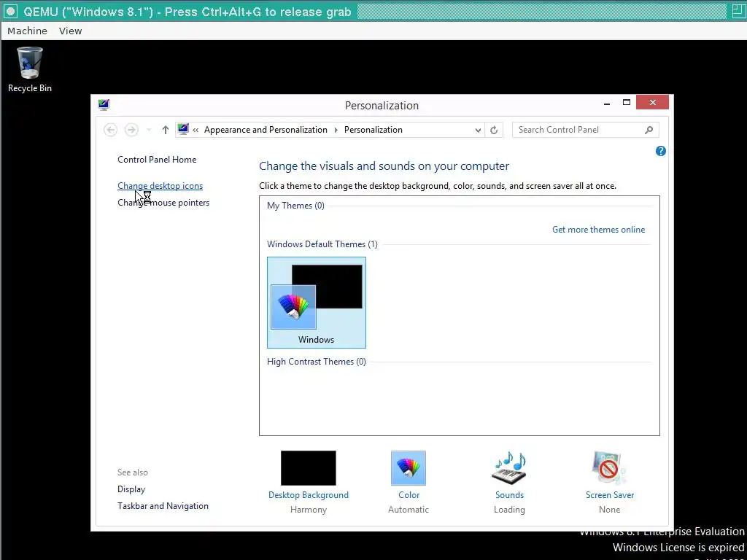Click the Forward navigation arrow
Screen dimensions: 747x560
click(131, 130)
